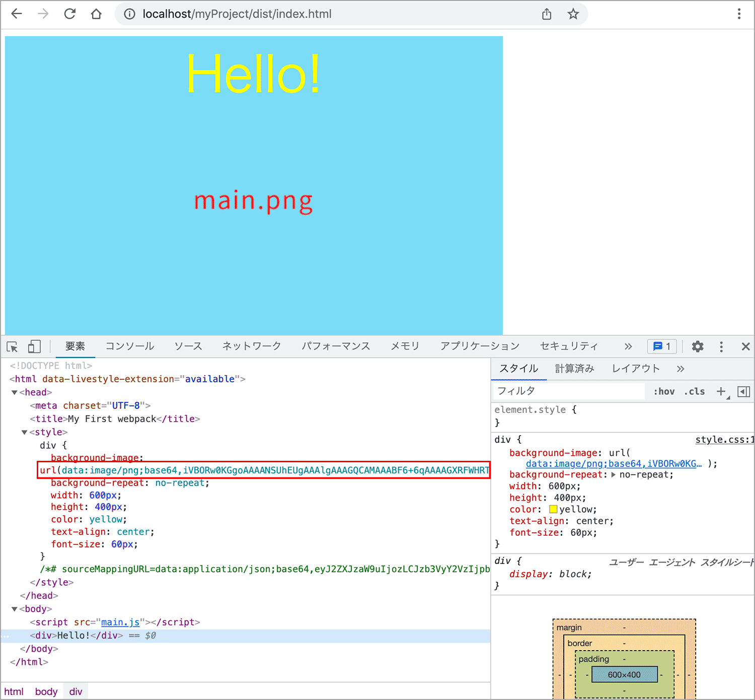Edit the text-align: center value in styles

[x=594, y=521]
